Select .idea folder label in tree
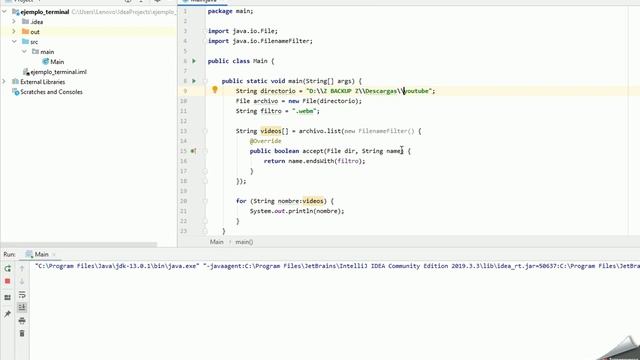The height and width of the screenshot is (360, 640). pos(37,22)
